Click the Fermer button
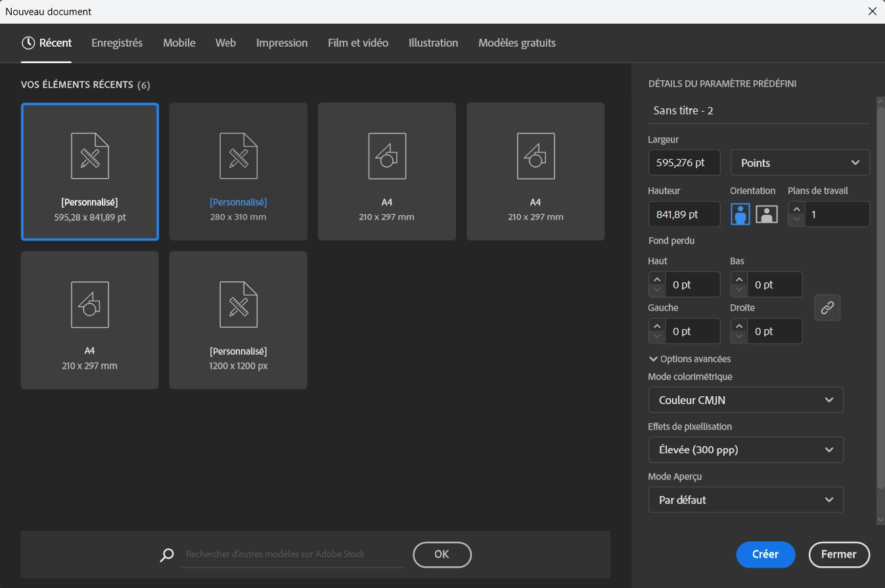Screen dimensions: 885x588 click(x=839, y=554)
